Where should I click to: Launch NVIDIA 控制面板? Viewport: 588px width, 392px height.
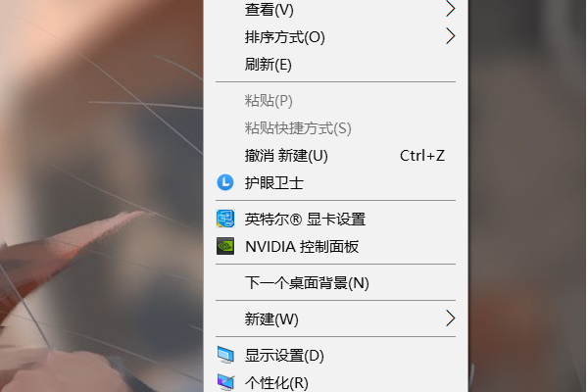click(335, 246)
